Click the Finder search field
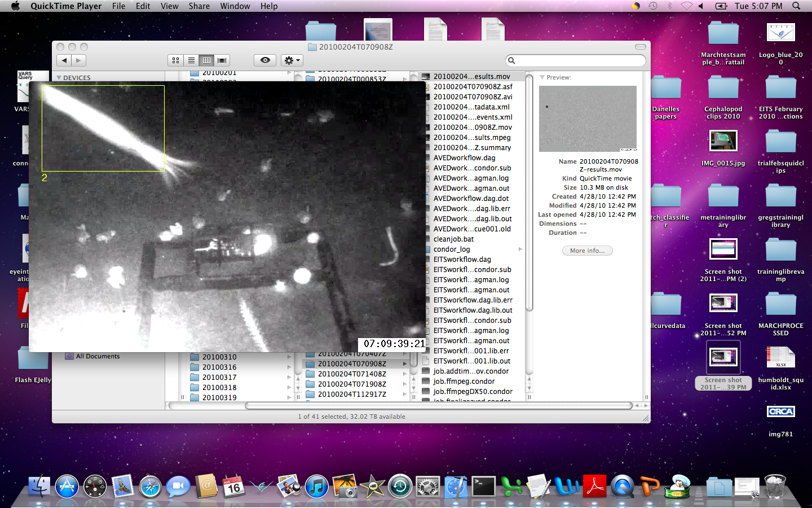 [x=576, y=60]
